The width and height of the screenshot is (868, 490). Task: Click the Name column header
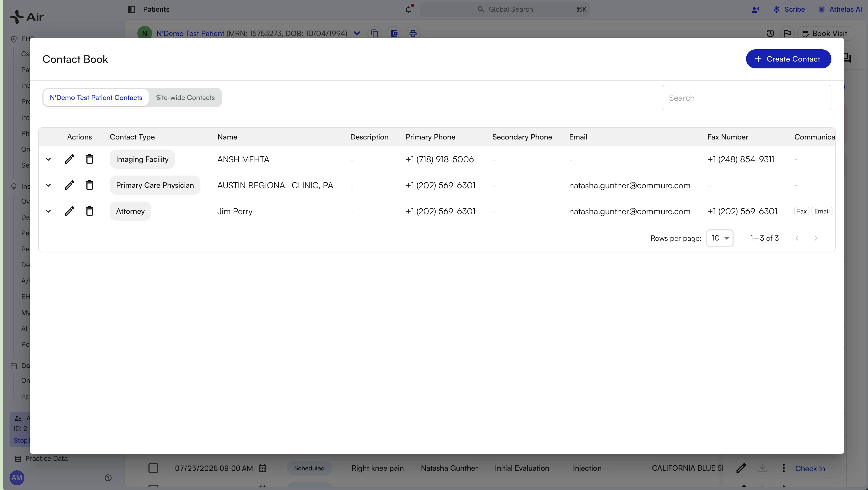[227, 137]
